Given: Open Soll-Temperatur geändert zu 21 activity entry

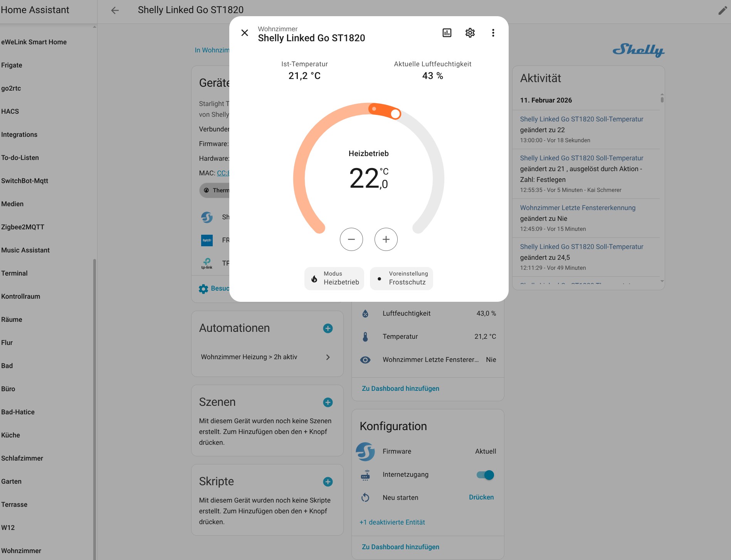Looking at the screenshot, I should tap(586, 174).
